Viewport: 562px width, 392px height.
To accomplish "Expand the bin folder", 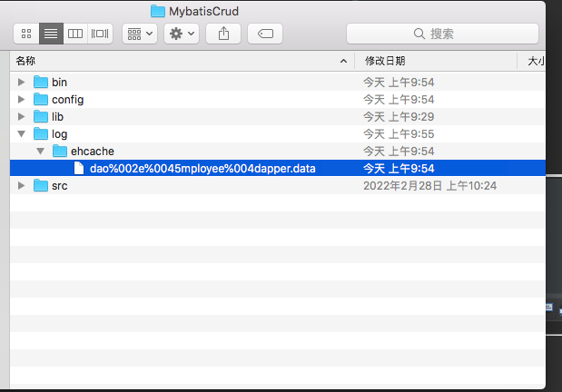I will 21,82.
